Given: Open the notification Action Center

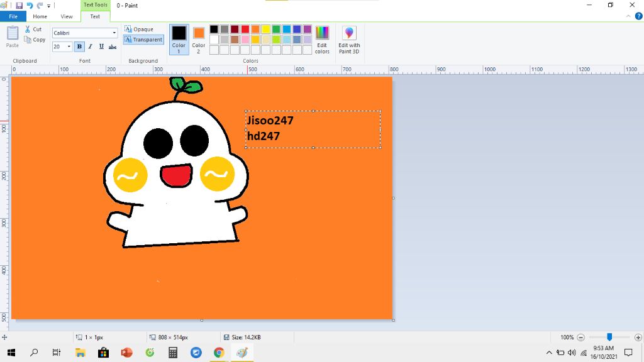Looking at the screenshot, I should [628, 353].
